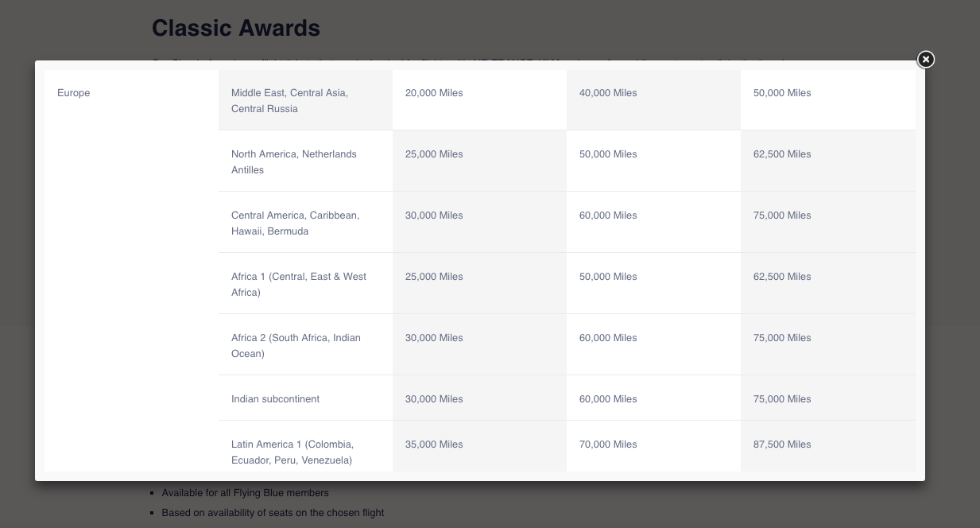
Task: Select 50,000 Miles in Middle East row
Action: tap(782, 93)
